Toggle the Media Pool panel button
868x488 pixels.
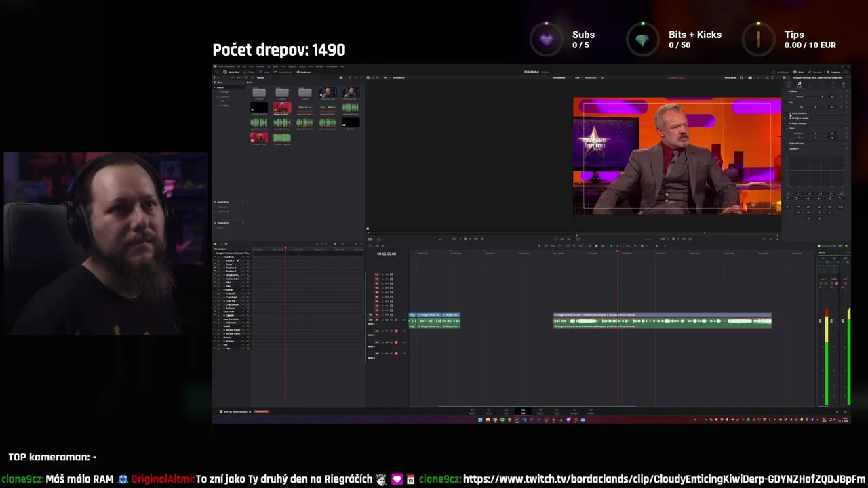point(231,72)
